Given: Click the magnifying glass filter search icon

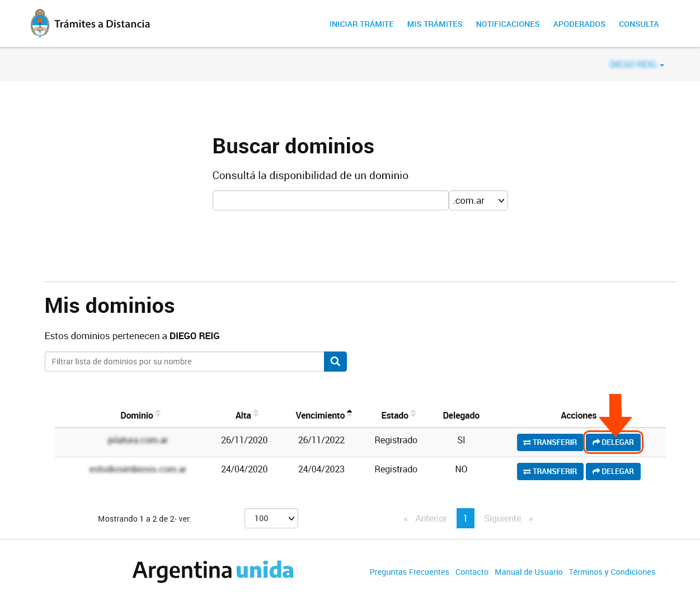Looking at the screenshot, I should coord(335,362).
